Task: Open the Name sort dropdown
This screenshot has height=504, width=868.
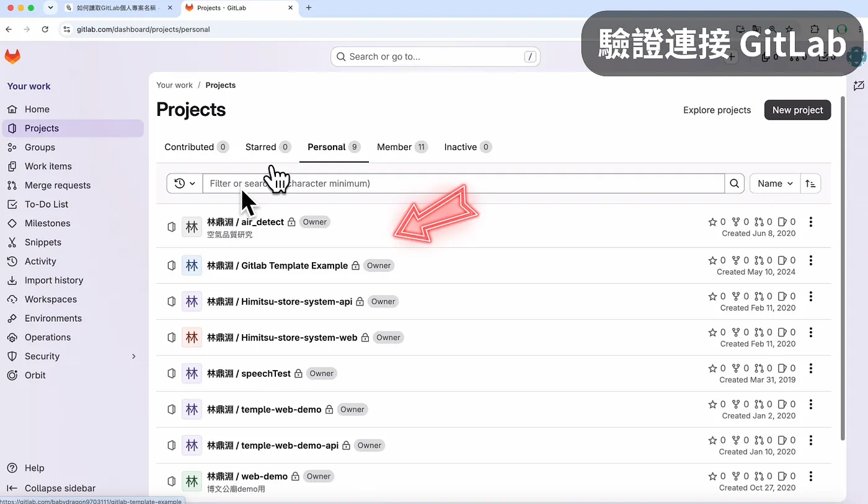Action: [x=775, y=183]
